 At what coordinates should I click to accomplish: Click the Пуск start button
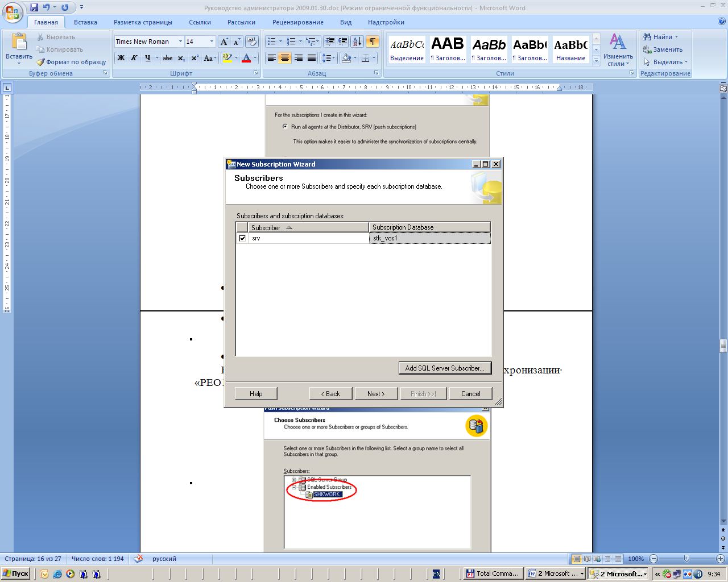point(16,574)
